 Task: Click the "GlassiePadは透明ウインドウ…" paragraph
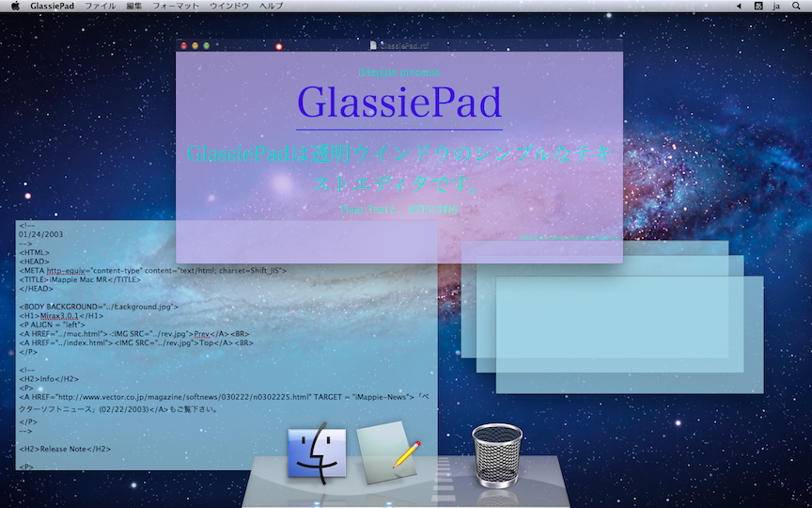point(399,168)
